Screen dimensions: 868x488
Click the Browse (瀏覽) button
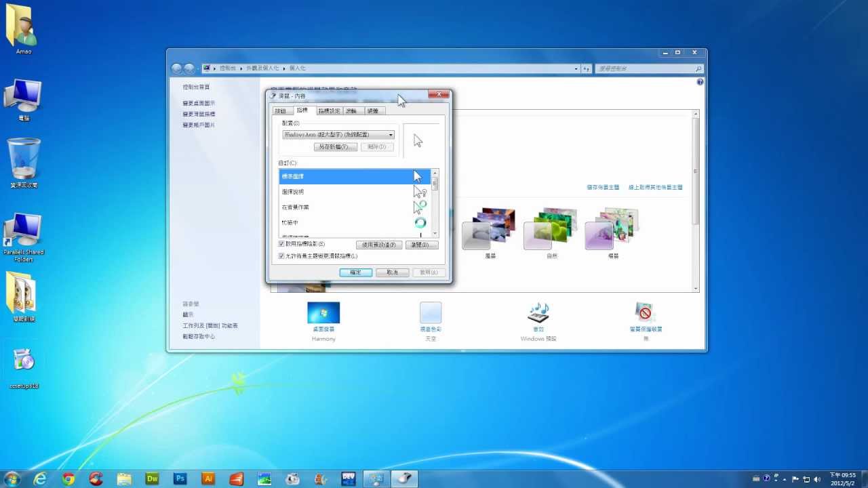pyautogui.click(x=422, y=245)
